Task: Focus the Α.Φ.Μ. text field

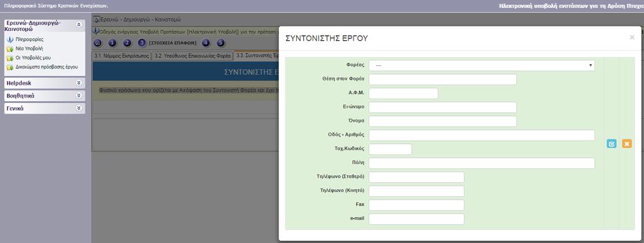Action: (x=403, y=94)
